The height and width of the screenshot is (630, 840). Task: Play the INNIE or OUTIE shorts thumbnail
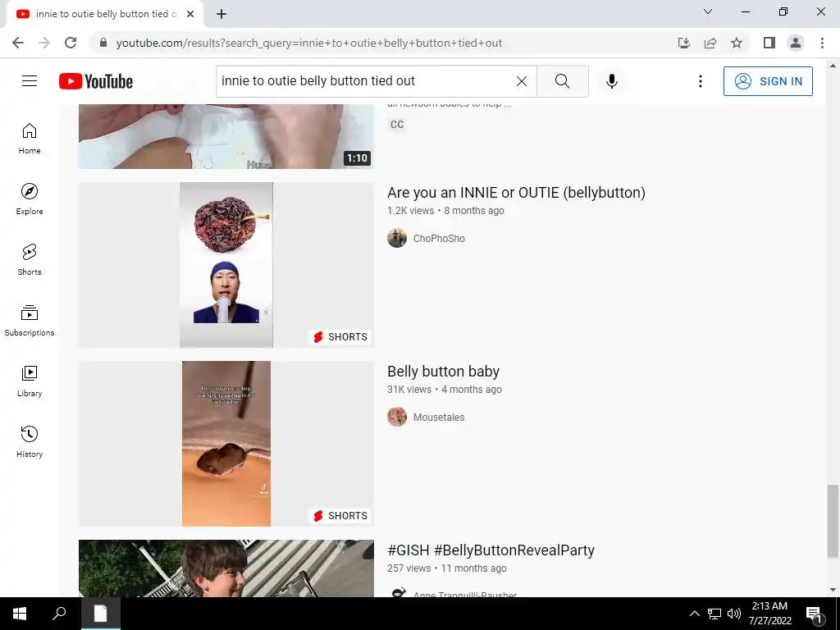(x=226, y=265)
